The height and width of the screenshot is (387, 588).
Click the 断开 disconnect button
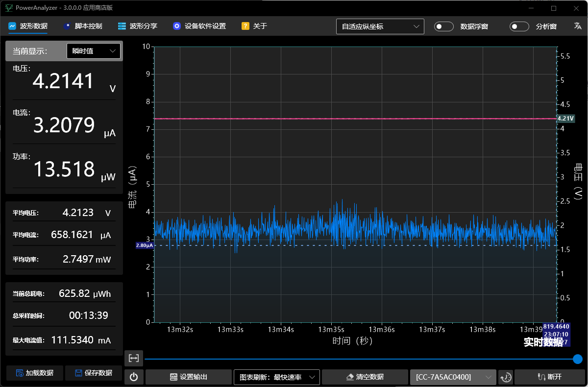click(x=549, y=377)
